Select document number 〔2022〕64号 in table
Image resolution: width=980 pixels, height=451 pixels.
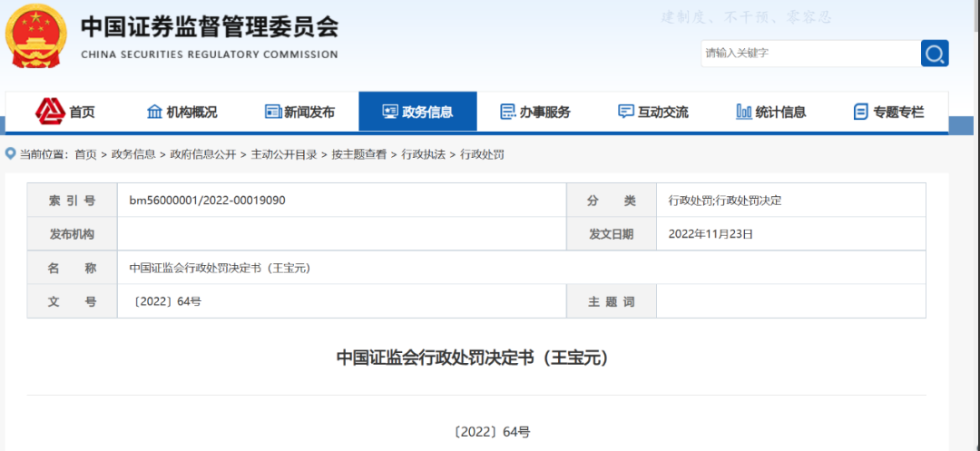pos(166,301)
